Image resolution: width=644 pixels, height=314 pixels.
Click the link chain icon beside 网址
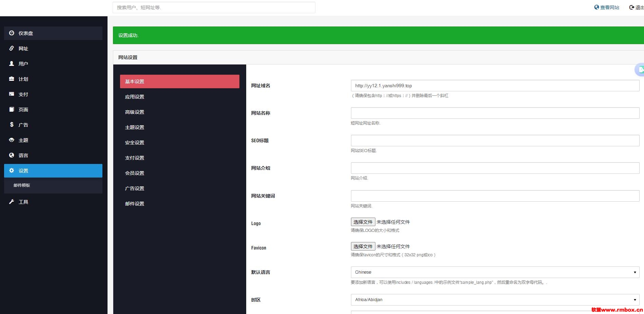pos(12,48)
